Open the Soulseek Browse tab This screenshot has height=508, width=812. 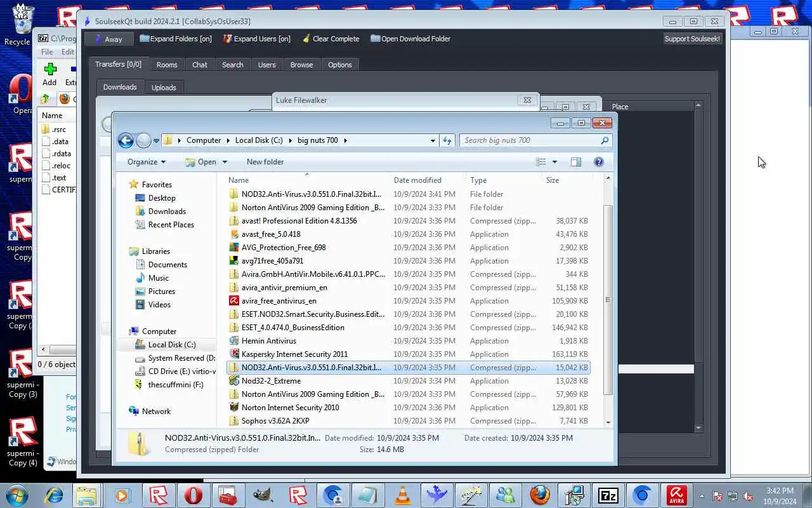coord(301,65)
